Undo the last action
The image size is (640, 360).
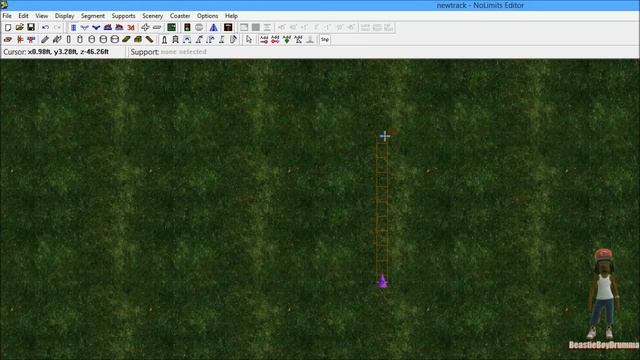tap(46, 27)
